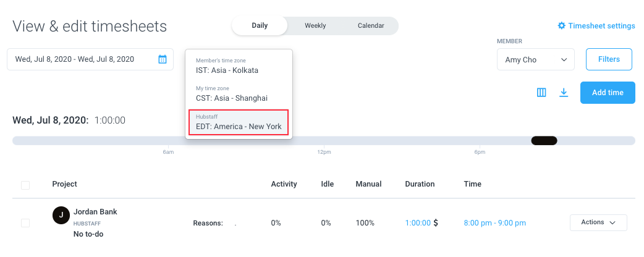The image size is (644, 257).
Task: Check the Jordan Bank row checkbox
Action: (25, 223)
